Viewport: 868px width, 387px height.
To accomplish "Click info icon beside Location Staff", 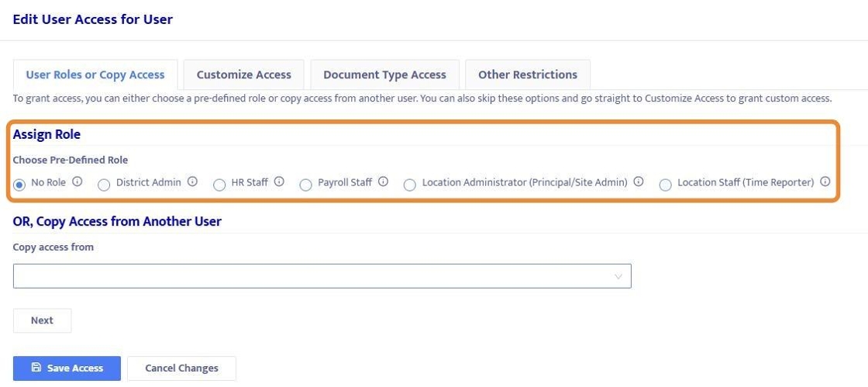I will pos(825,182).
